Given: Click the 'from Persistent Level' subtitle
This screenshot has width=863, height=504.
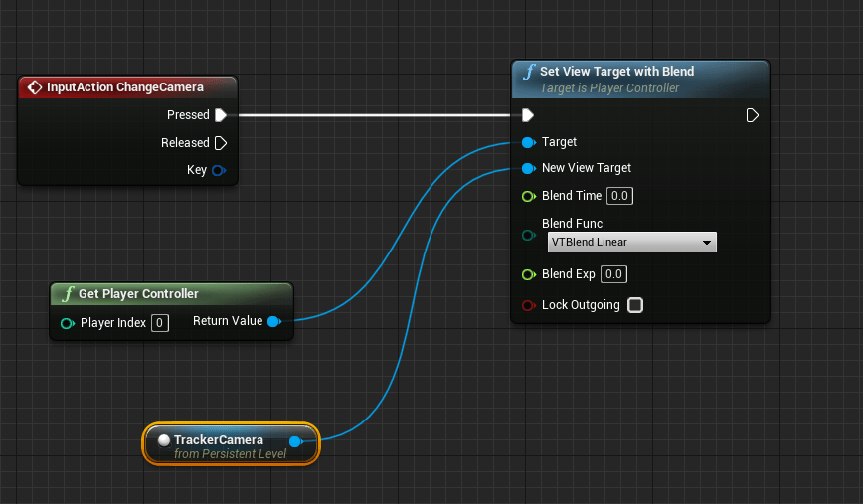Looking at the screenshot, I should point(230,454).
